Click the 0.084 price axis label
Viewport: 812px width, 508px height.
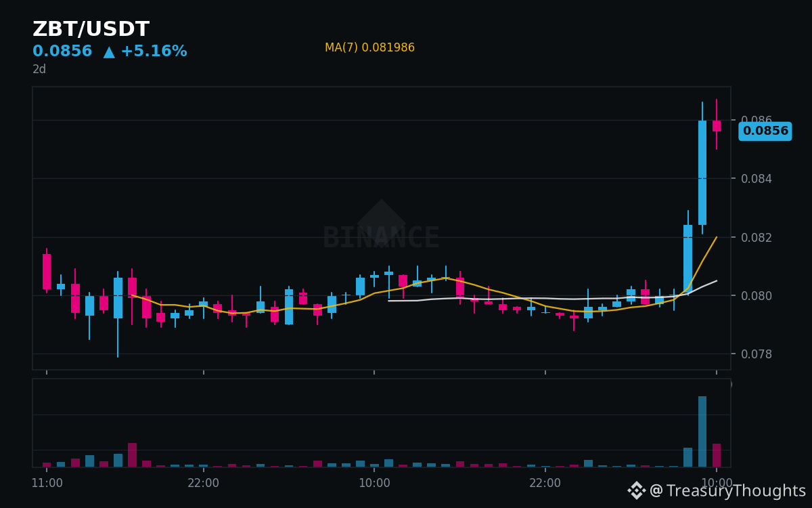click(757, 179)
